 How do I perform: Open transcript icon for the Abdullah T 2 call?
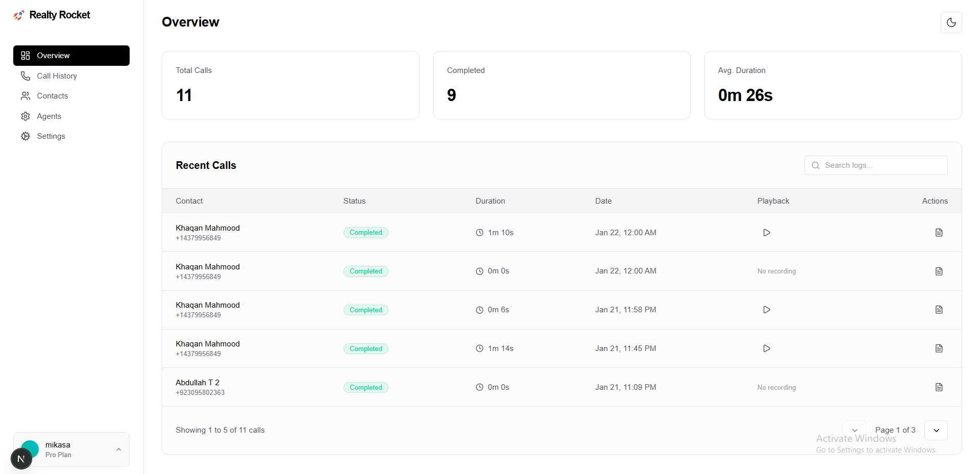(939, 387)
